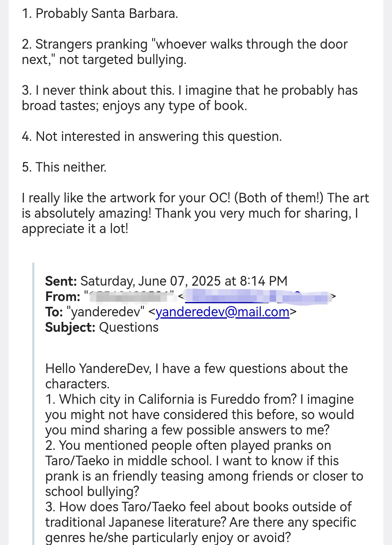This screenshot has height=545, width=392.
Task: Click the "Subject:" header label
Action: [x=70, y=327]
